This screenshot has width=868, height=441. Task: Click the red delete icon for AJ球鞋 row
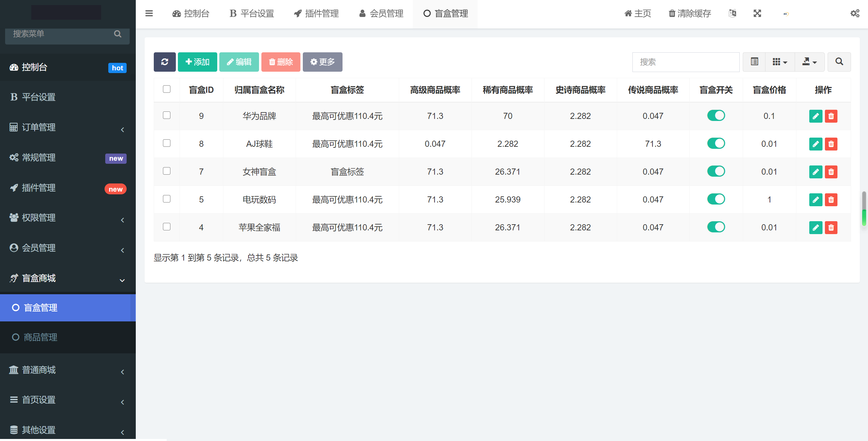[x=831, y=144]
